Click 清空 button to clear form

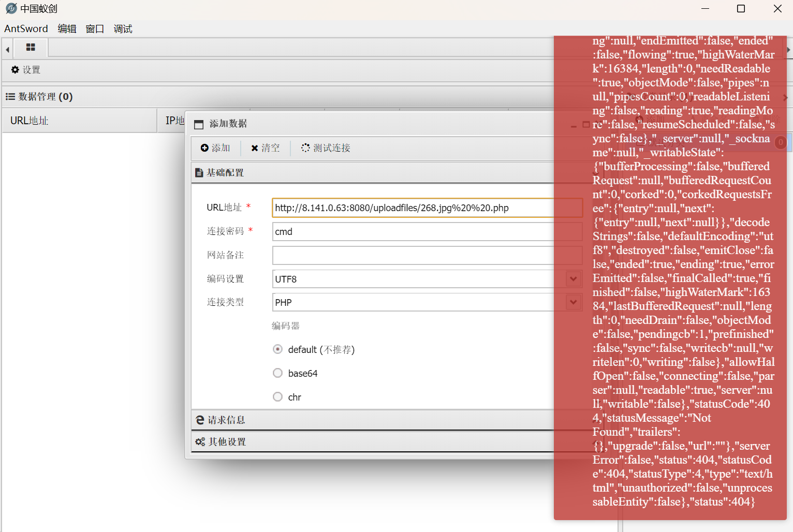coord(265,148)
